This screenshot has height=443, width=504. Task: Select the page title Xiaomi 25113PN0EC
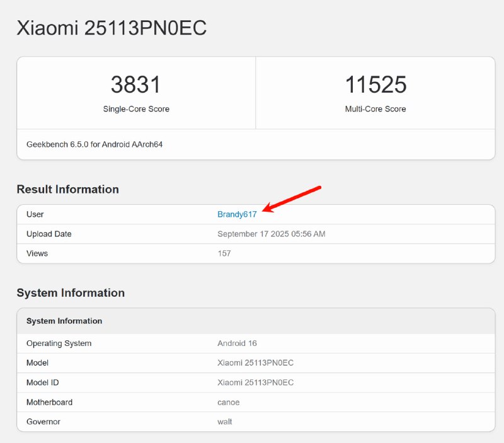click(x=112, y=28)
